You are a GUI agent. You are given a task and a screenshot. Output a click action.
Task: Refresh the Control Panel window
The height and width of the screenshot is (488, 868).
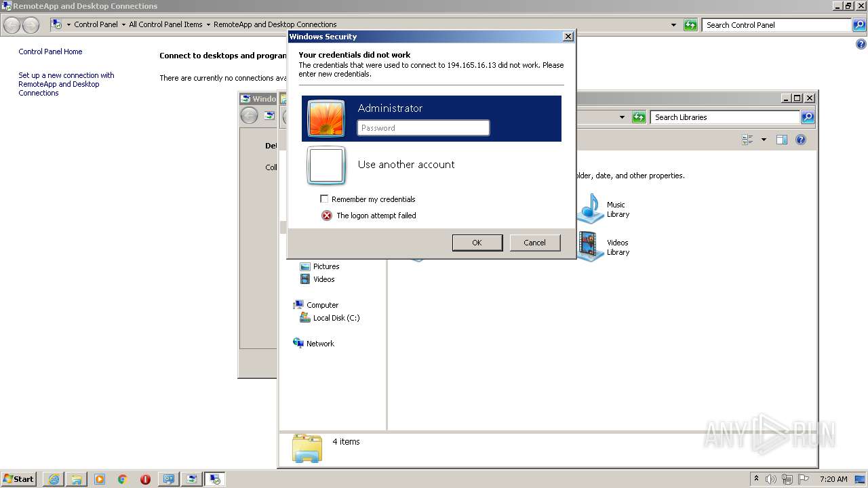(690, 25)
